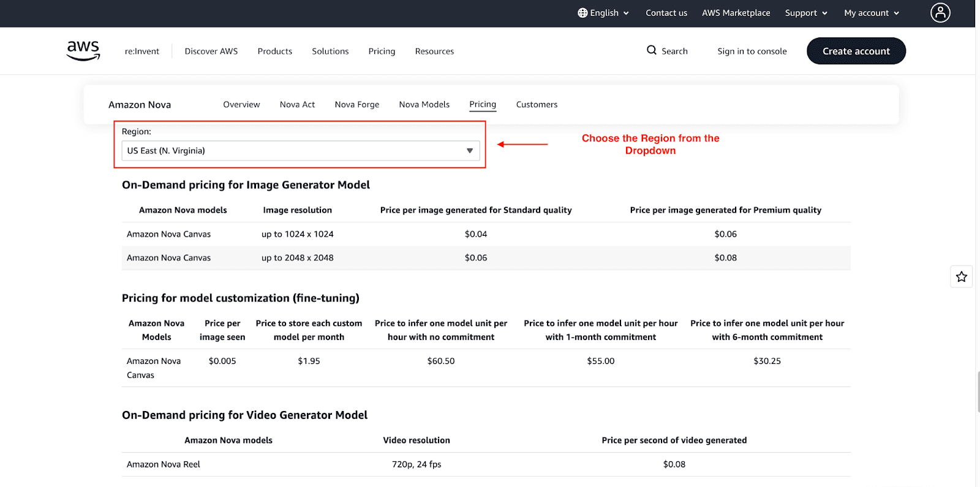Open re:Invent in the main navigation
This screenshot has width=980, height=487.
pyautogui.click(x=142, y=51)
